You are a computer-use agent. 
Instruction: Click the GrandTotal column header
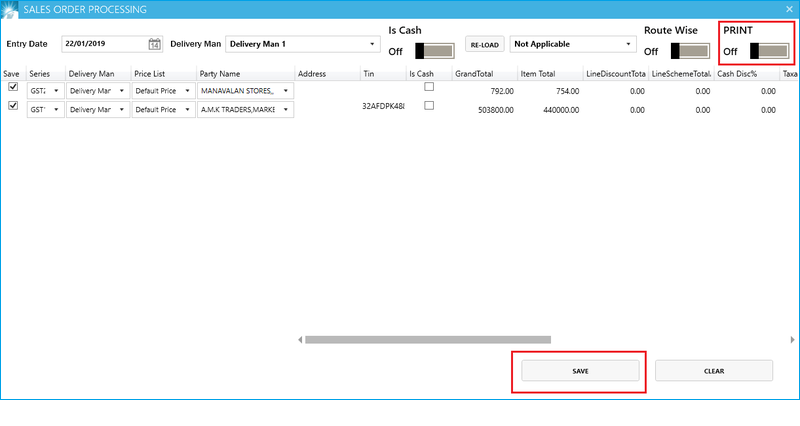(474, 74)
